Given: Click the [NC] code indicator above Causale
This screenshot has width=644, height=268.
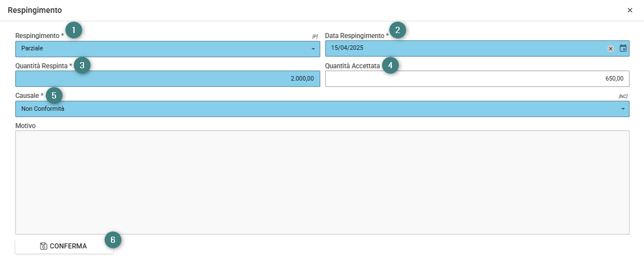Looking at the screenshot, I should pyautogui.click(x=623, y=96).
